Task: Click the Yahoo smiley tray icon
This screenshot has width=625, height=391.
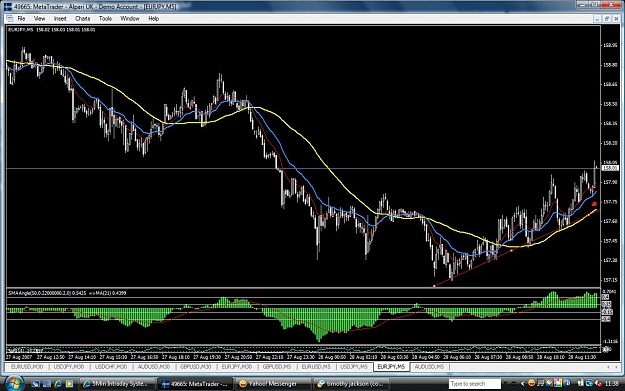Action: tap(531, 383)
